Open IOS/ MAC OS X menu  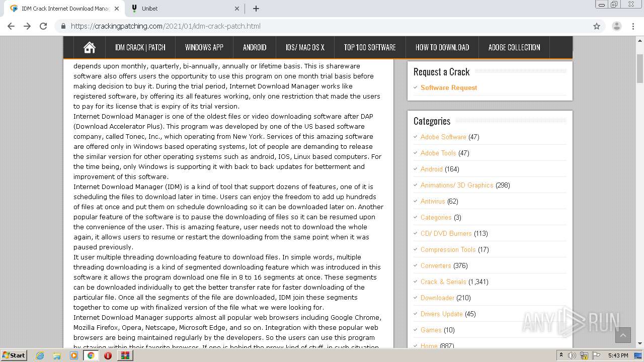click(x=305, y=47)
